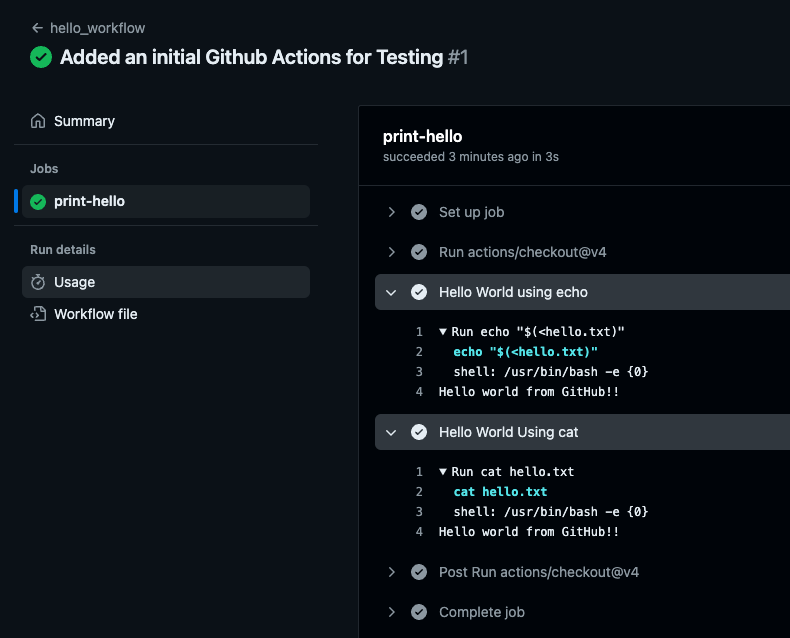Click the Hello world from GitHub!! output in the cat log
790x638 pixels.
coord(529,532)
